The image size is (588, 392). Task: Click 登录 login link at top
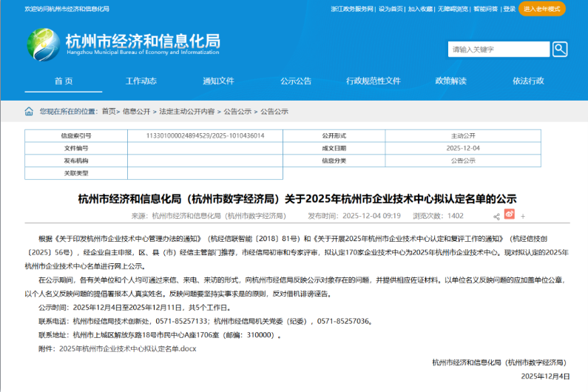[x=509, y=9]
